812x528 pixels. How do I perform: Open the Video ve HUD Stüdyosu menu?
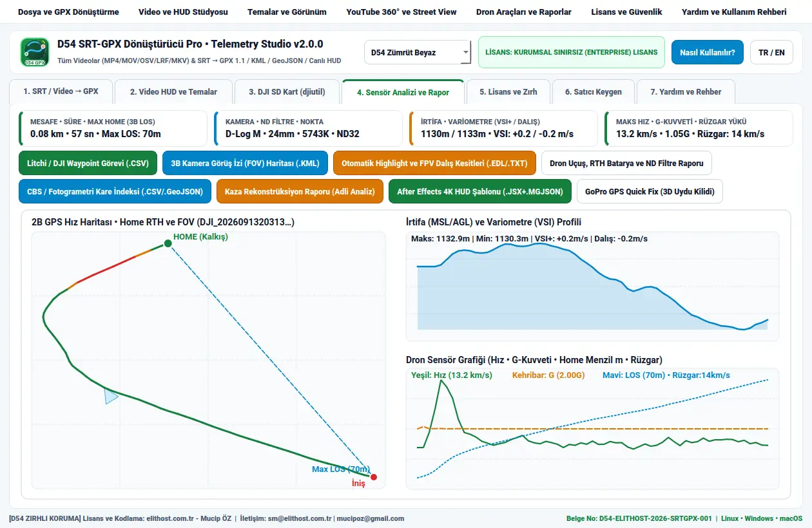[x=183, y=12]
